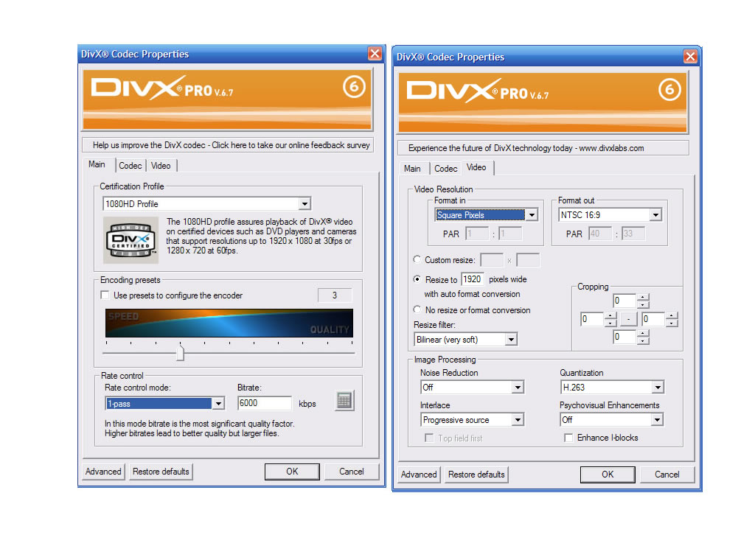The width and height of the screenshot is (755, 560).
Task: Increase the bottom cropping value
Action: tap(643, 333)
